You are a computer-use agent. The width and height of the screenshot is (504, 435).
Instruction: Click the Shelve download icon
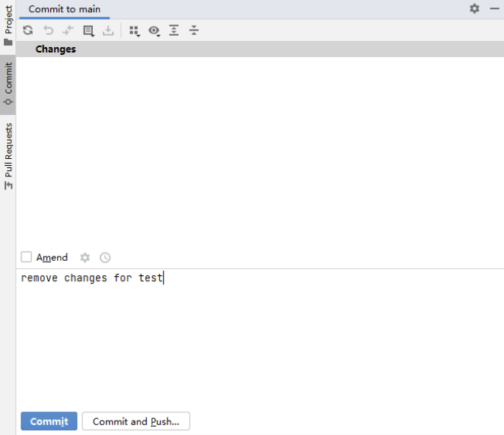click(108, 30)
